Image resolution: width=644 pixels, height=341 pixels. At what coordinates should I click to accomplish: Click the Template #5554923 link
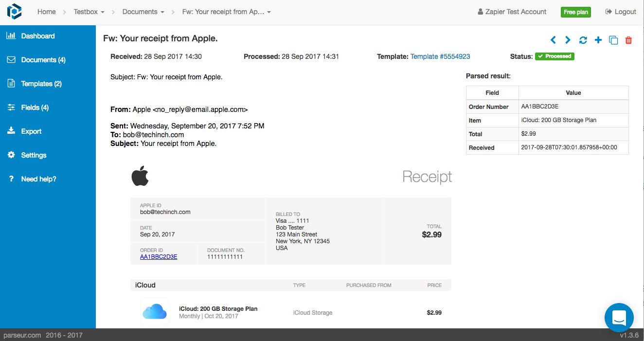point(440,56)
